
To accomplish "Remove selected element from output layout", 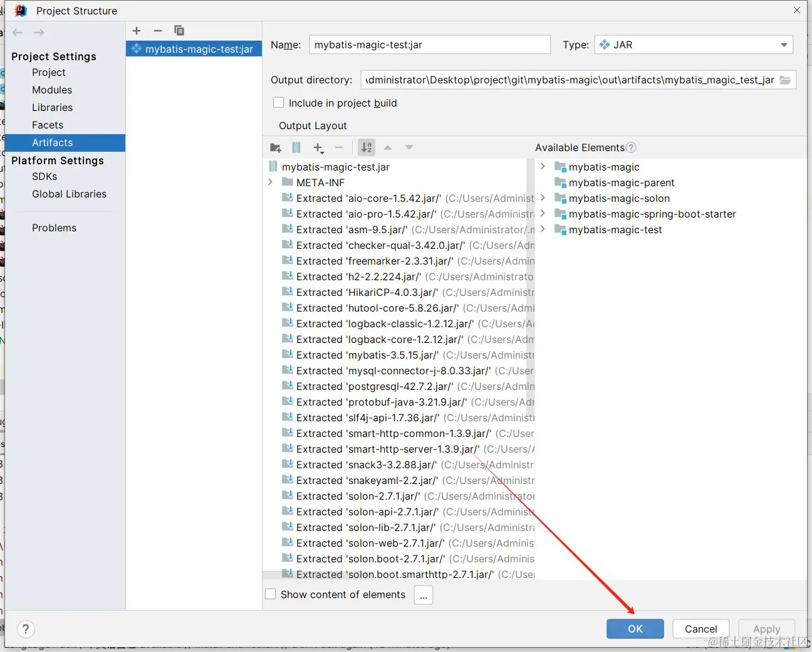I will tap(339, 148).
